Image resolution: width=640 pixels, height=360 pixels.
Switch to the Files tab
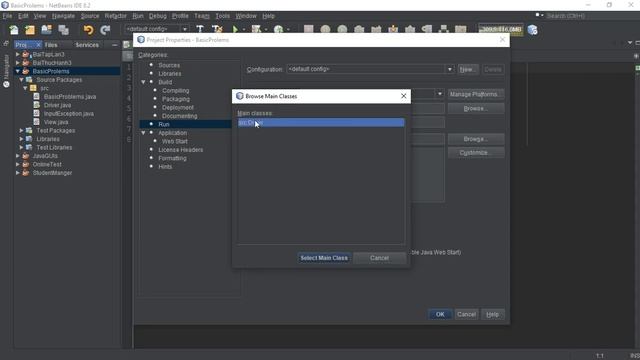(x=51, y=45)
